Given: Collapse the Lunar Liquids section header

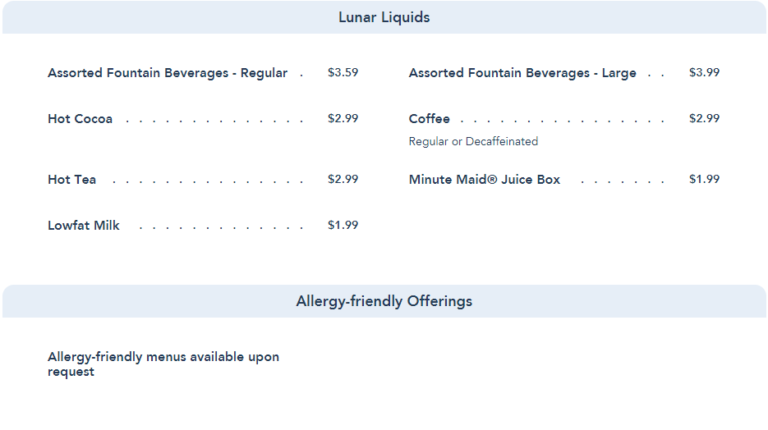Looking at the screenshot, I should tap(384, 18).
